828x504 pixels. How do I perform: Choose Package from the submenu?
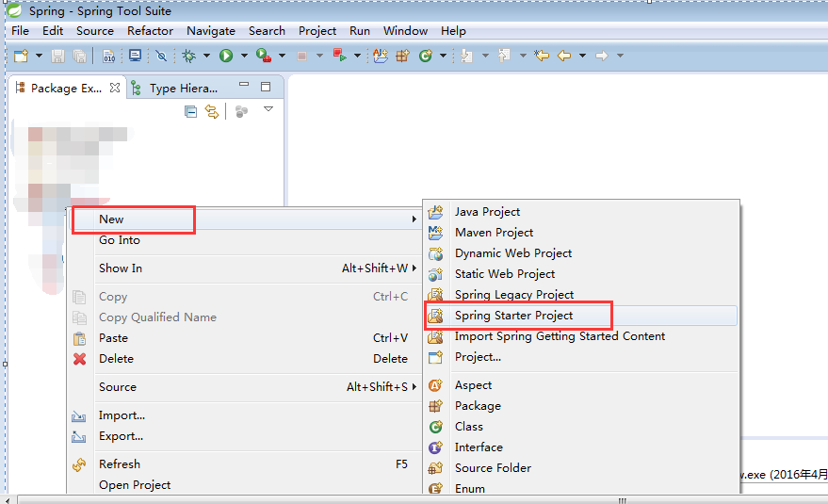pos(580,406)
